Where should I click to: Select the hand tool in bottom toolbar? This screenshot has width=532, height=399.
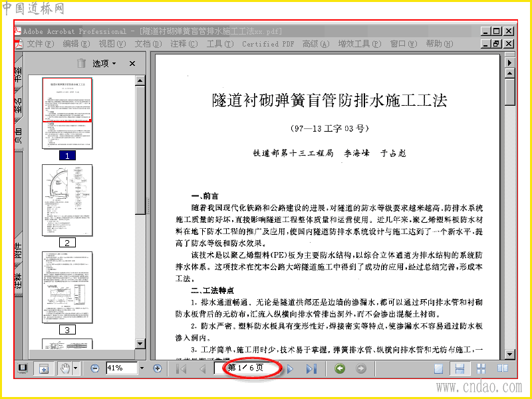coord(65,368)
